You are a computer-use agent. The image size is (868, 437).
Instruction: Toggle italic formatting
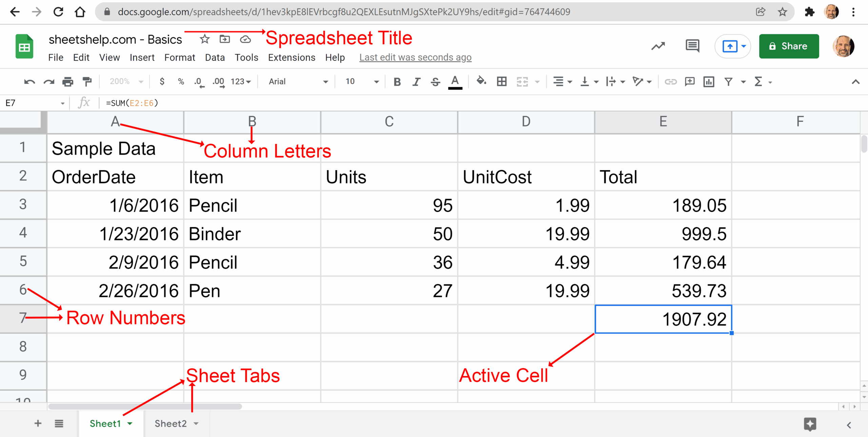point(416,82)
